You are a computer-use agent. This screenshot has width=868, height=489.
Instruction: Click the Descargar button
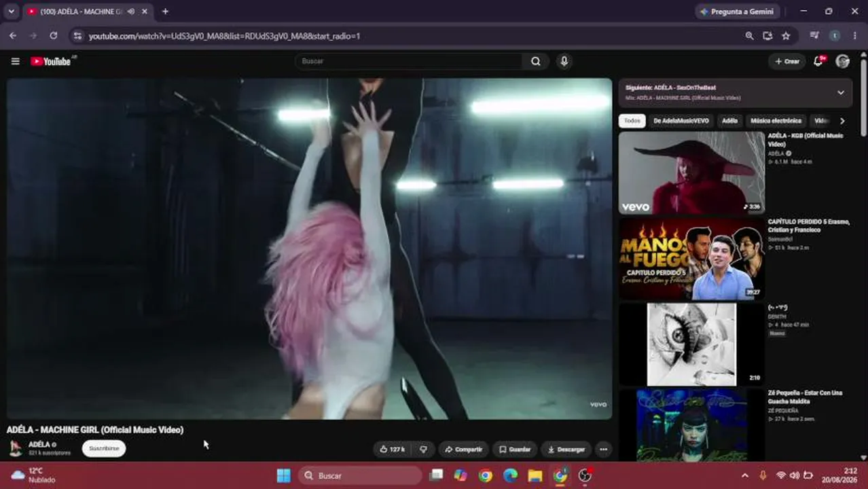566,449
